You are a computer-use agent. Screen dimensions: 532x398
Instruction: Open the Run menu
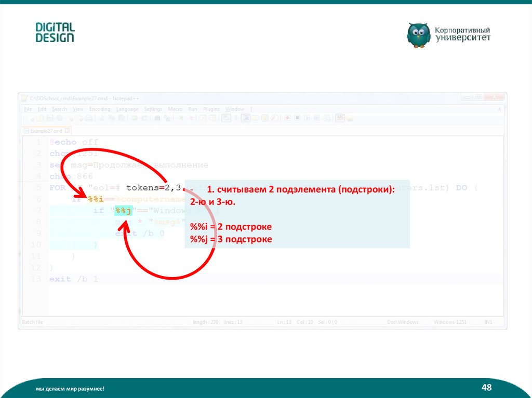tap(193, 109)
